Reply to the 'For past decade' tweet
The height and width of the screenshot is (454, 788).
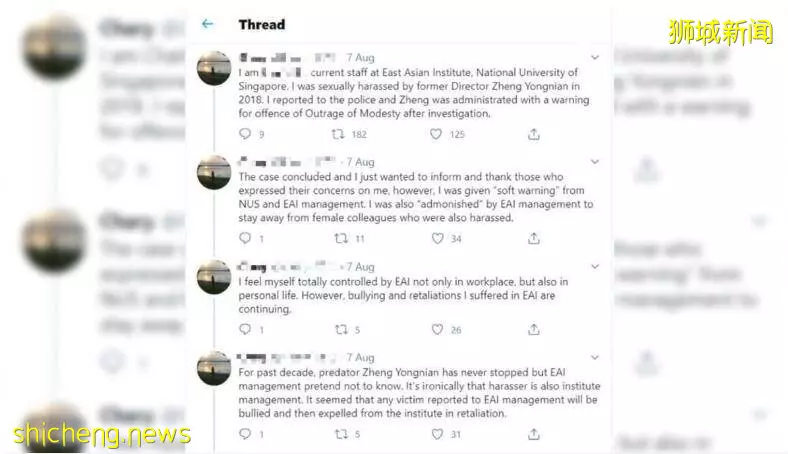point(245,433)
